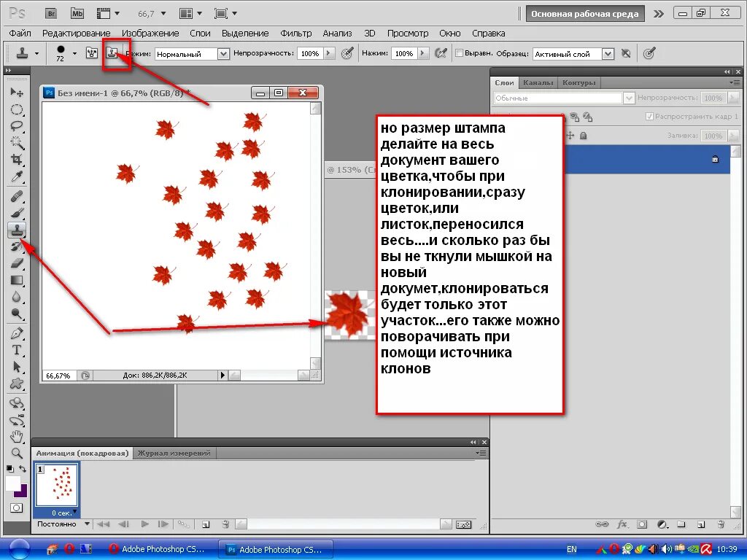Image resolution: width=747 pixels, height=560 pixels.
Task: Select the Gradient tool
Action: (17, 280)
